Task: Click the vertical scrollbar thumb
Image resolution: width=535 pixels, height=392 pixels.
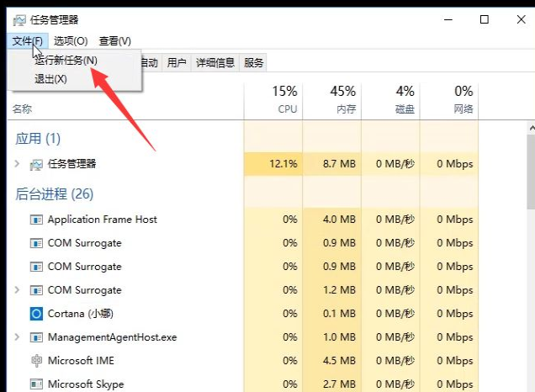Action: pos(531,172)
